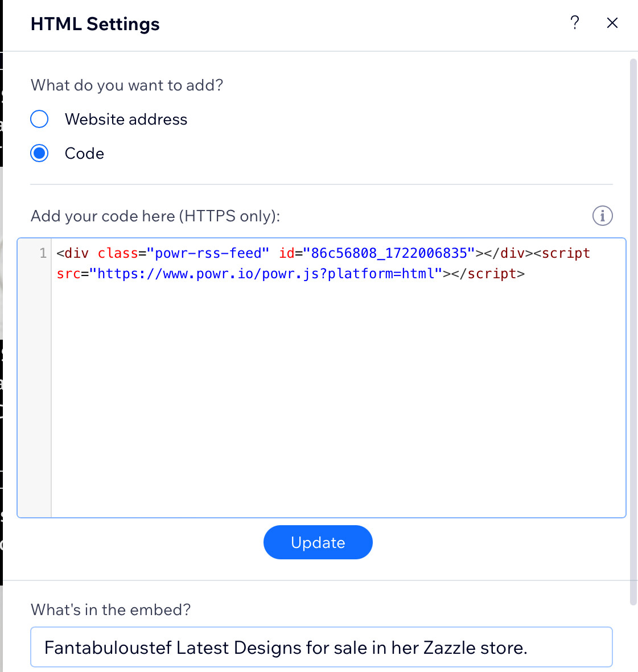
Task: Click the info icon beside code label
Action: coord(602,216)
